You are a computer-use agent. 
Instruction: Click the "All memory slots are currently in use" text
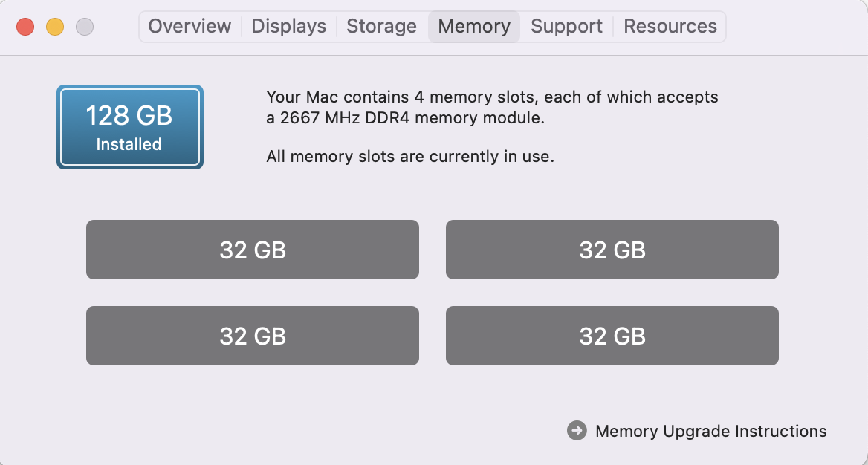point(410,157)
